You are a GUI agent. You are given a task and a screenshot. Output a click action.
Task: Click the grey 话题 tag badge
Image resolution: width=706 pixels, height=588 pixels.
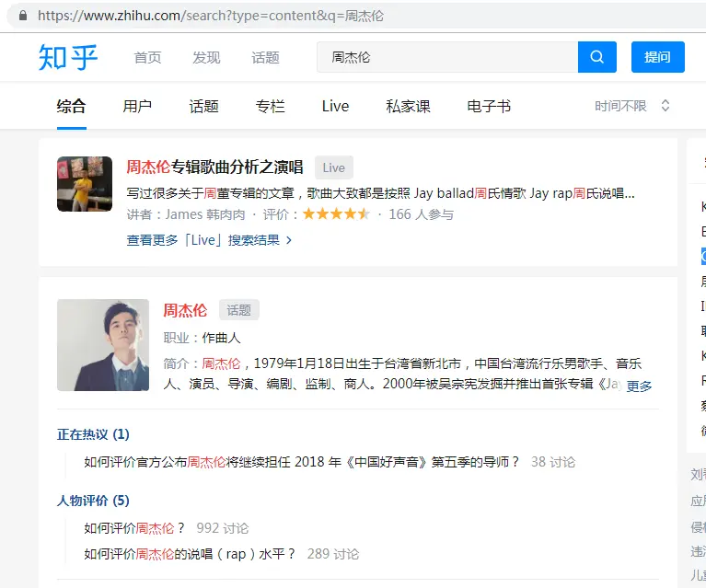click(239, 310)
